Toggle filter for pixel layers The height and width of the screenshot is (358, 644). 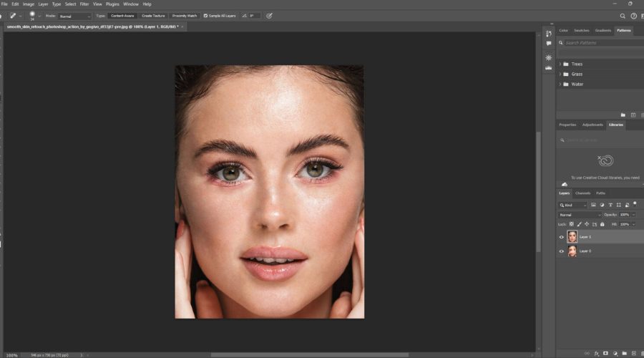click(593, 205)
